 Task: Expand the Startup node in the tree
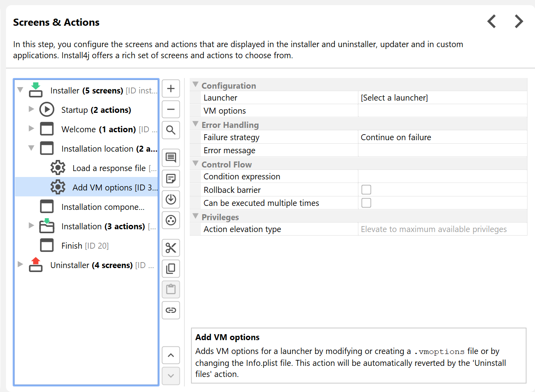click(31, 109)
